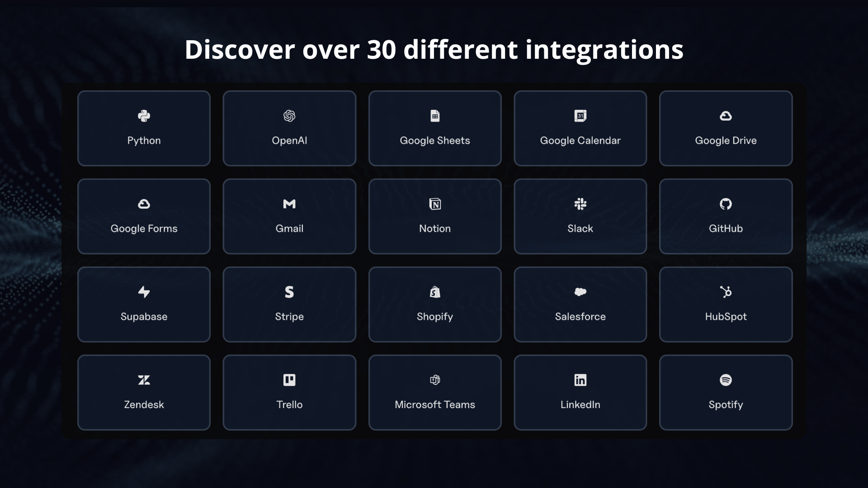Select the Gmail label text
The height and width of the screenshot is (488, 868).
[289, 229]
